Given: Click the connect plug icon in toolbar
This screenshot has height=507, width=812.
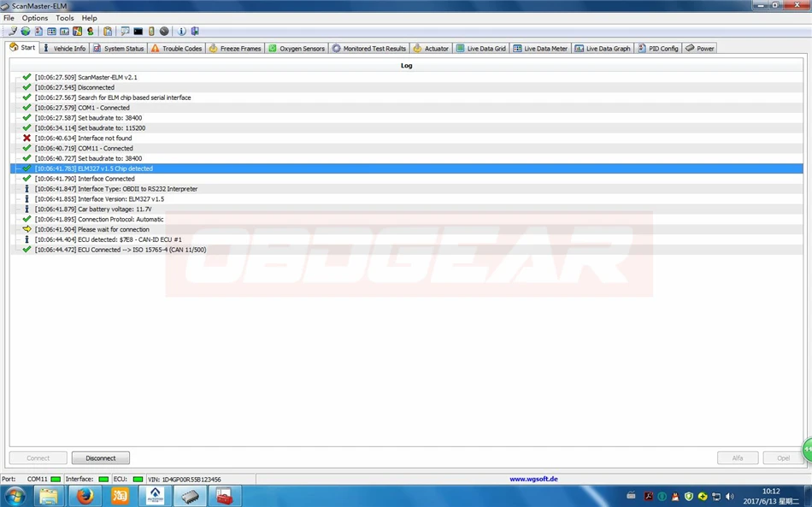Looking at the screenshot, I should point(13,31).
